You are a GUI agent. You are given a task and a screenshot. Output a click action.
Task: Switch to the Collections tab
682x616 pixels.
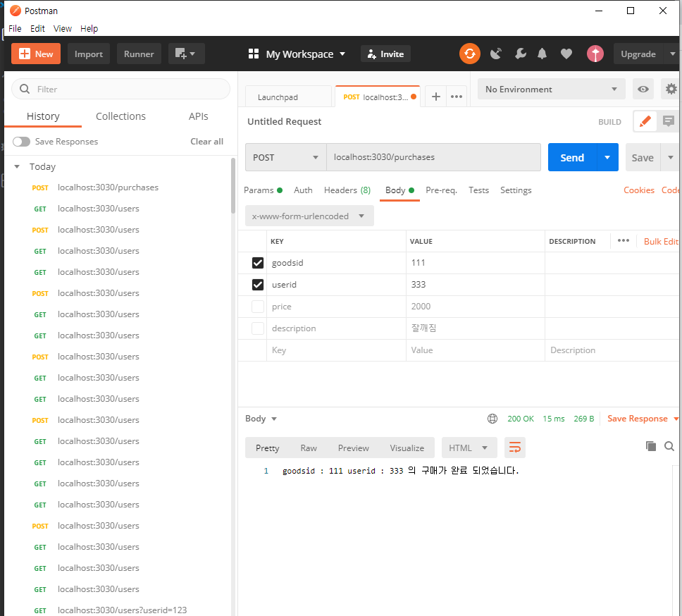point(120,116)
